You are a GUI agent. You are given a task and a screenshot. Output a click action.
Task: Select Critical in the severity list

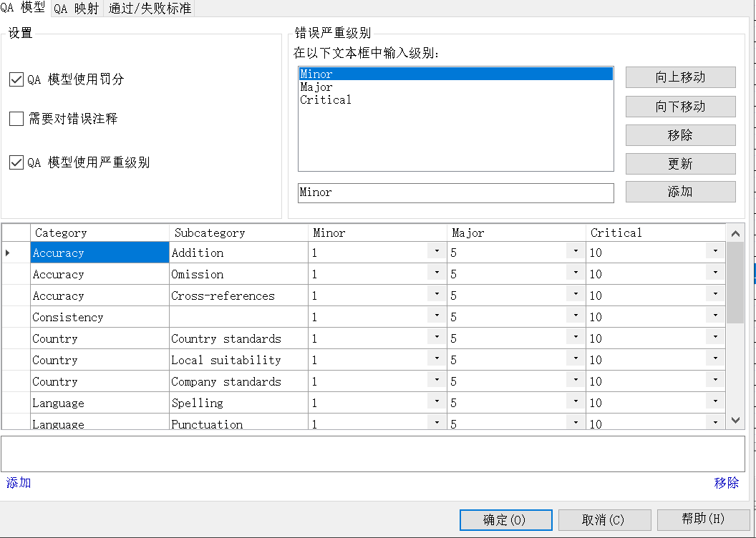[455, 99]
